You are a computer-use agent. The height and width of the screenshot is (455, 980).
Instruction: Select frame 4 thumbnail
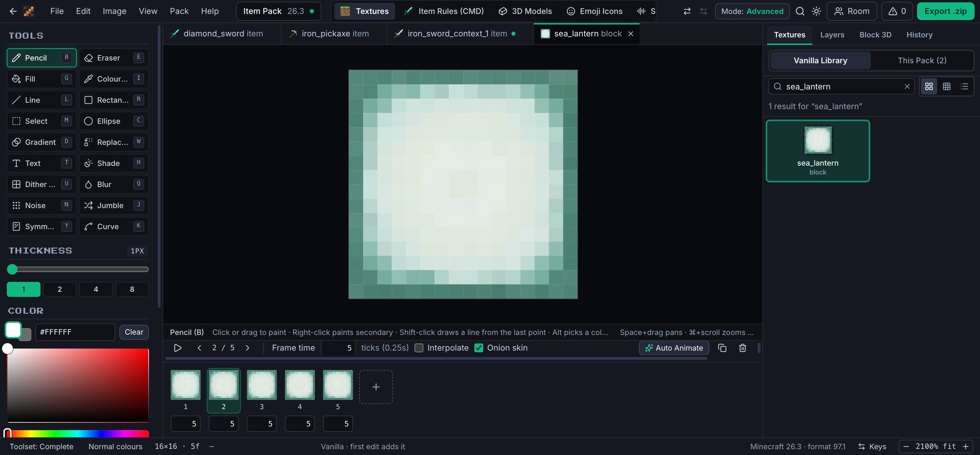(x=300, y=385)
